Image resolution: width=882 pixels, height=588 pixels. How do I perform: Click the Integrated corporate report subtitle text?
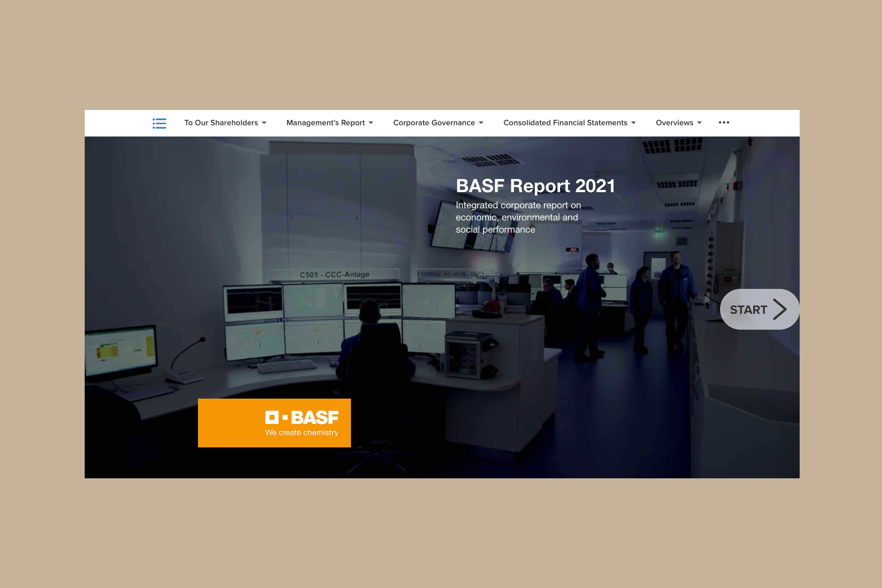pyautogui.click(x=518, y=218)
